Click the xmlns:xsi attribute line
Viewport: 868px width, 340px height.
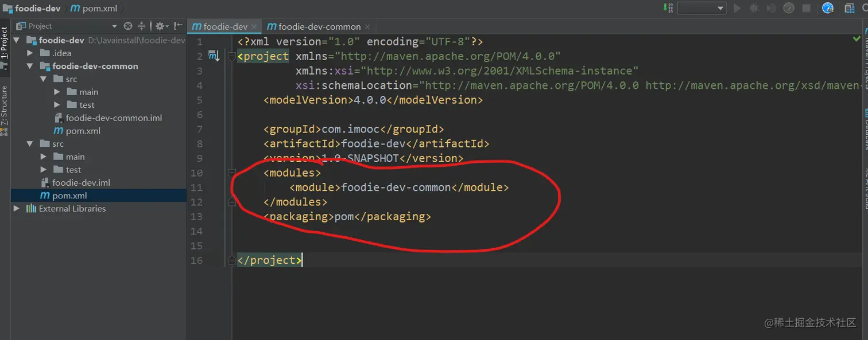tap(467, 71)
